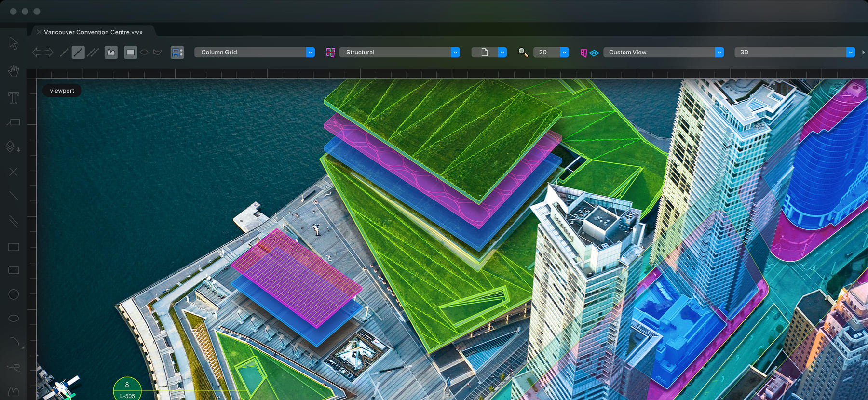Screen dimensions: 868x400
Task: Expand the Custom View dropdown
Action: [x=719, y=52]
